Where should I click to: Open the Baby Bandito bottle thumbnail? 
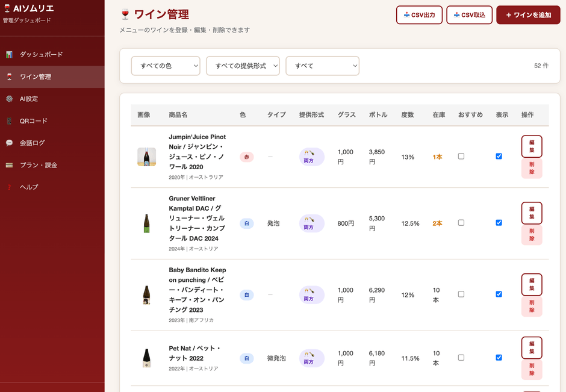(146, 295)
